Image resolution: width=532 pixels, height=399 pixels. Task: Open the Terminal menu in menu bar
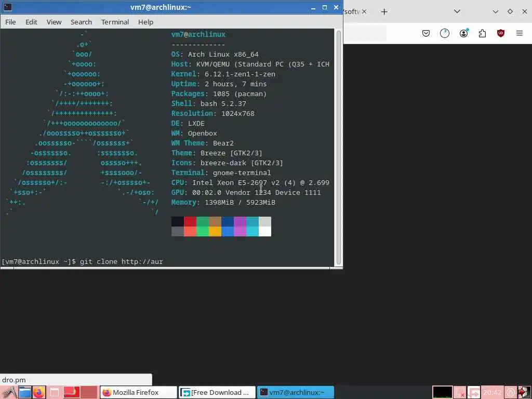click(x=115, y=22)
